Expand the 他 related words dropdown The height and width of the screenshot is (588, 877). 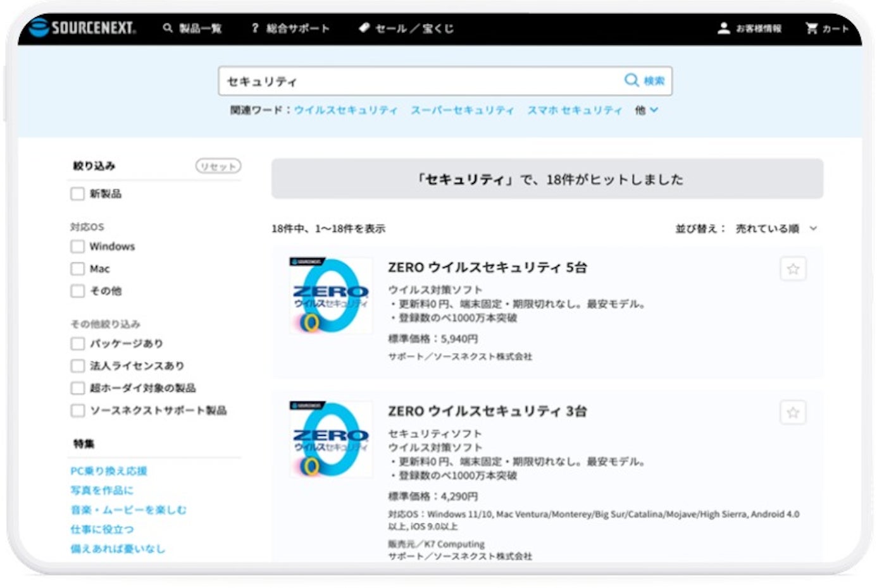[647, 110]
